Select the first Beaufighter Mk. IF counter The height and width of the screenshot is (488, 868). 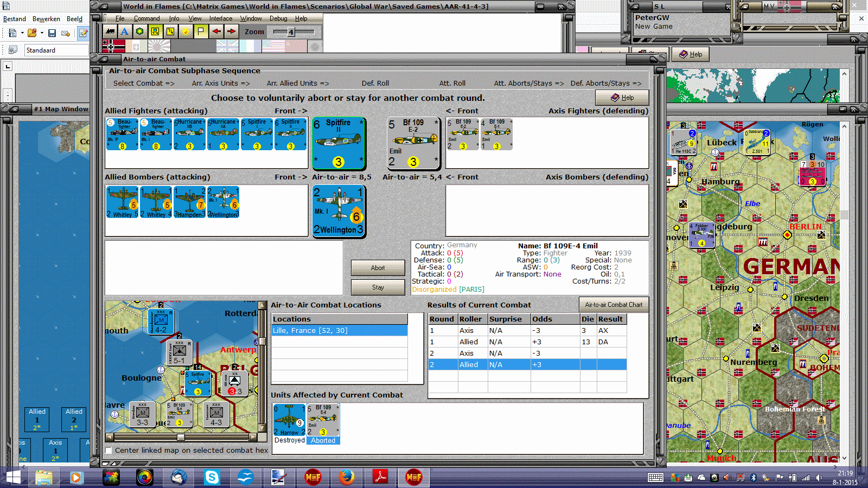122,134
